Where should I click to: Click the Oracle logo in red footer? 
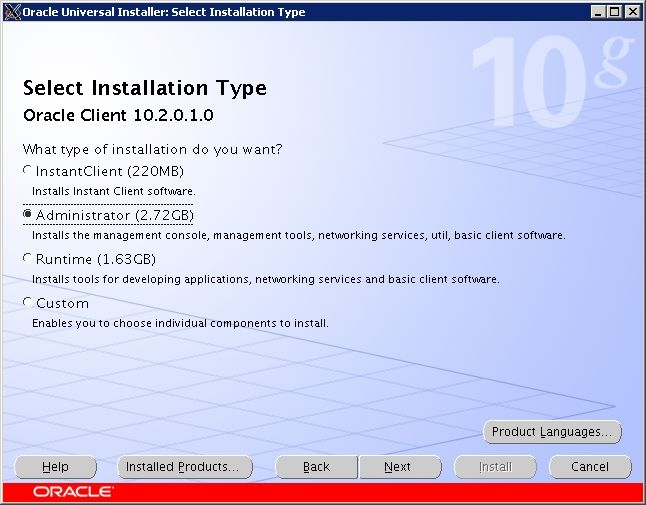point(73,492)
